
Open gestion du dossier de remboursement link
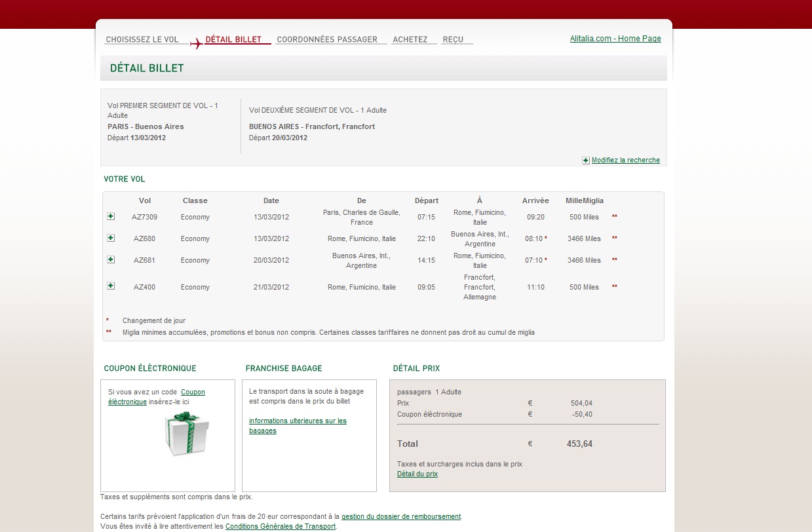pos(401,516)
